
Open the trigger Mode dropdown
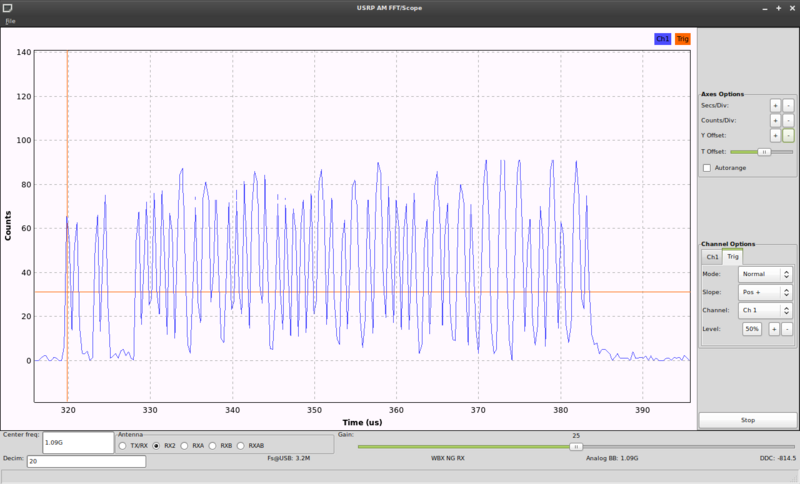click(x=765, y=274)
